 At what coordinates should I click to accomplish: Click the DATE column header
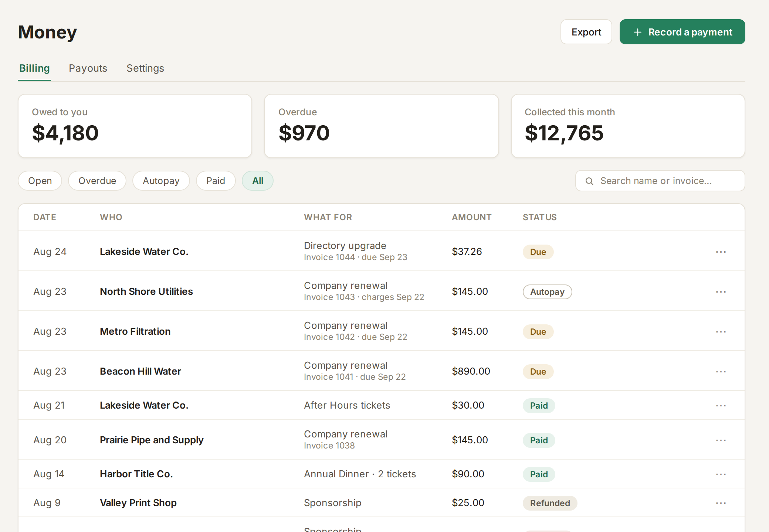[x=45, y=217]
